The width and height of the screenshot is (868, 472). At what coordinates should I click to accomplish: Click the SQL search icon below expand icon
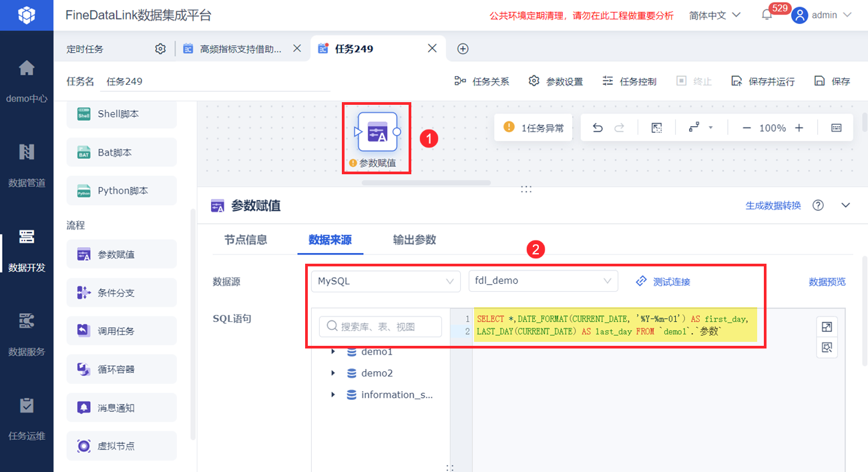(827, 347)
